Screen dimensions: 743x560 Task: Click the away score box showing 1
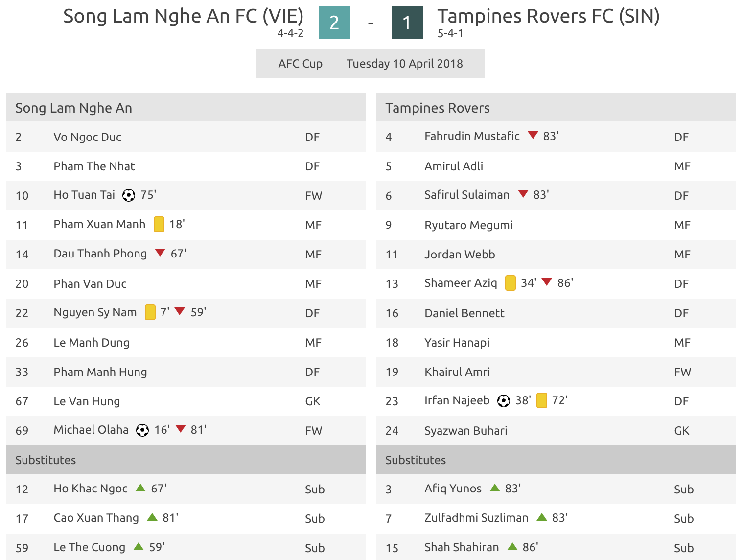(x=407, y=23)
